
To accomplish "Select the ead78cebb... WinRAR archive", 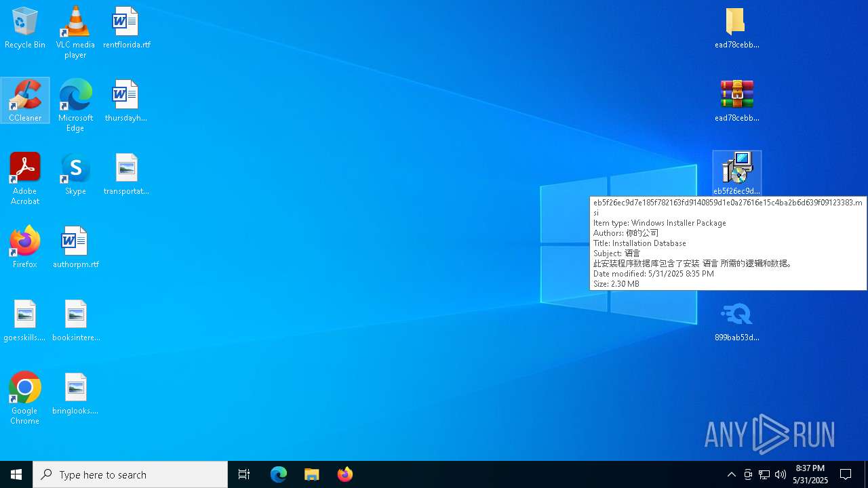I will 737,100.
